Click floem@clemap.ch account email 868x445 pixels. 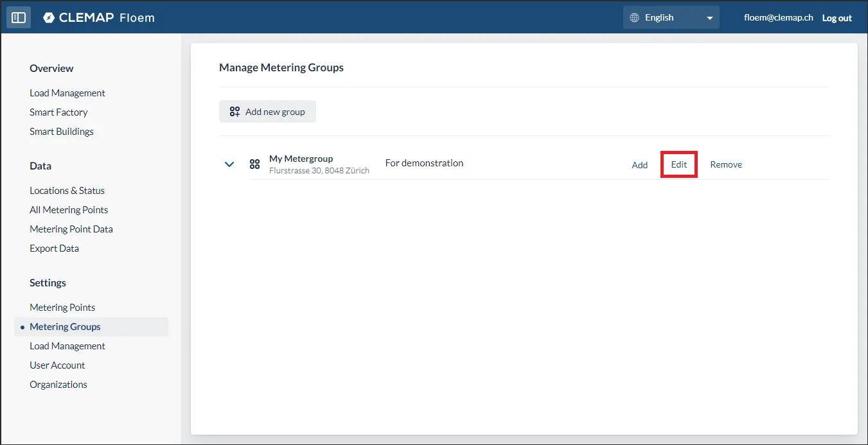coord(779,18)
